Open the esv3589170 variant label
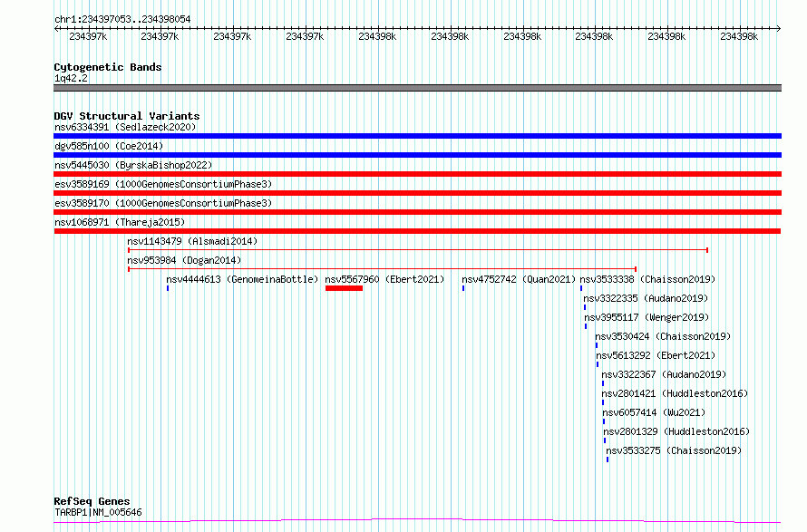Image resolution: width=807 pixels, height=532 pixels. pos(162,203)
